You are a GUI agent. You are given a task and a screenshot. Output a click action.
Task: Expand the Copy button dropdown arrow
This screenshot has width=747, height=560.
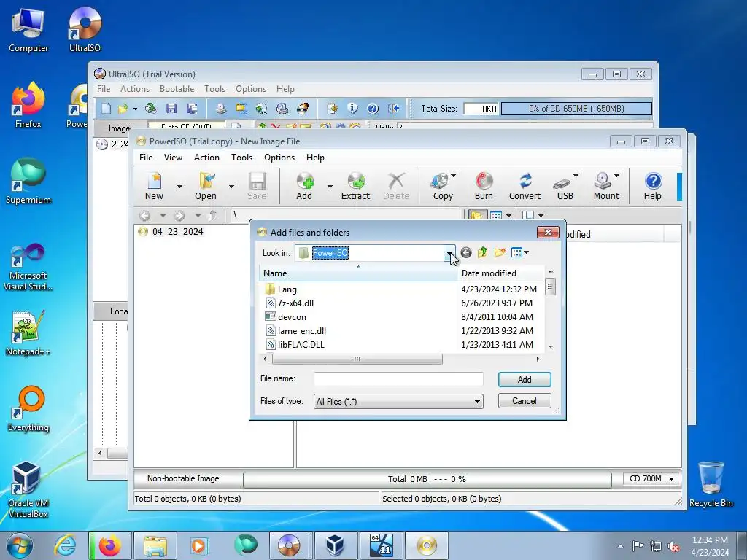(453, 176)
